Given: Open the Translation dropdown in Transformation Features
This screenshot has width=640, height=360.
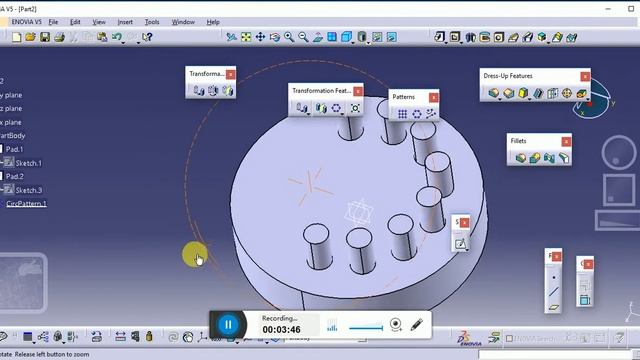Looking at the screenshot, I should click(308, 113).
